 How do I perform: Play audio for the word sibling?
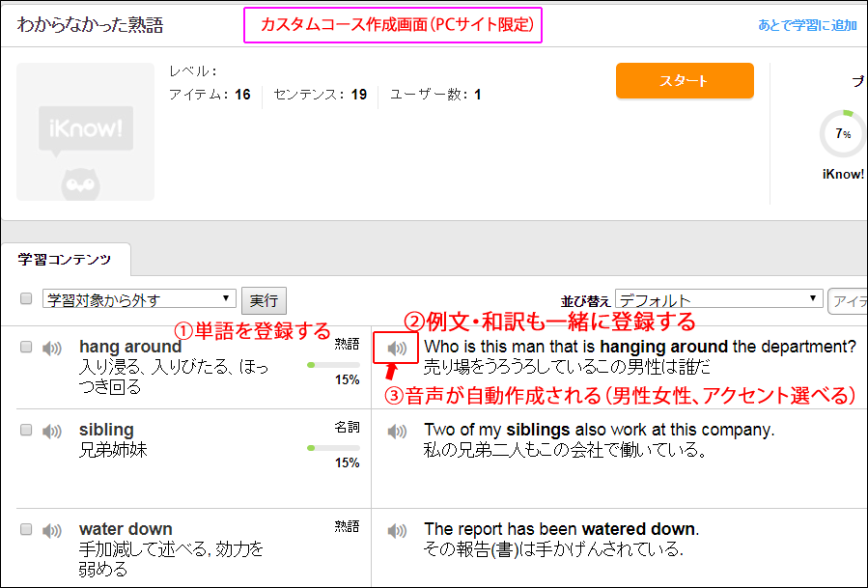click(52, 431)
